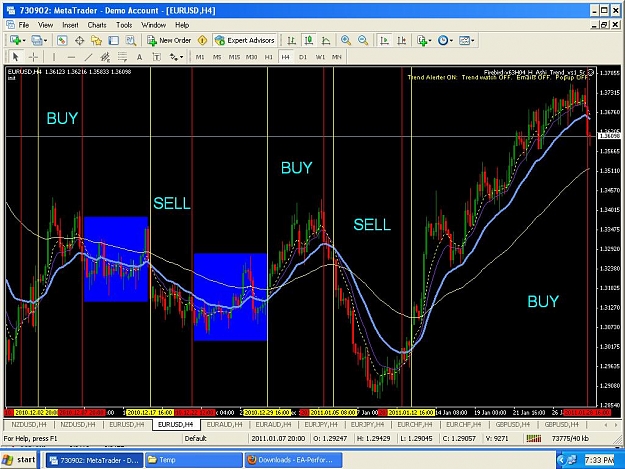Open the Windows start button
625x469 pixels.
pos(19,460)
